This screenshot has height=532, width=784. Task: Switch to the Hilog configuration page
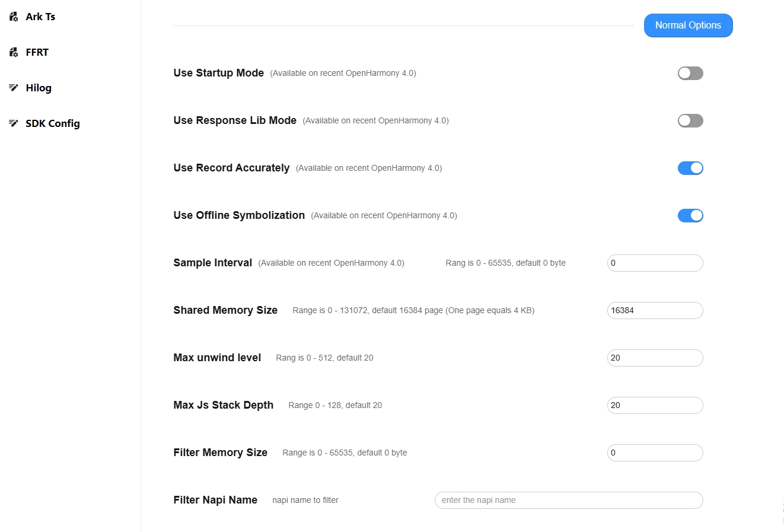coord(39,88)
